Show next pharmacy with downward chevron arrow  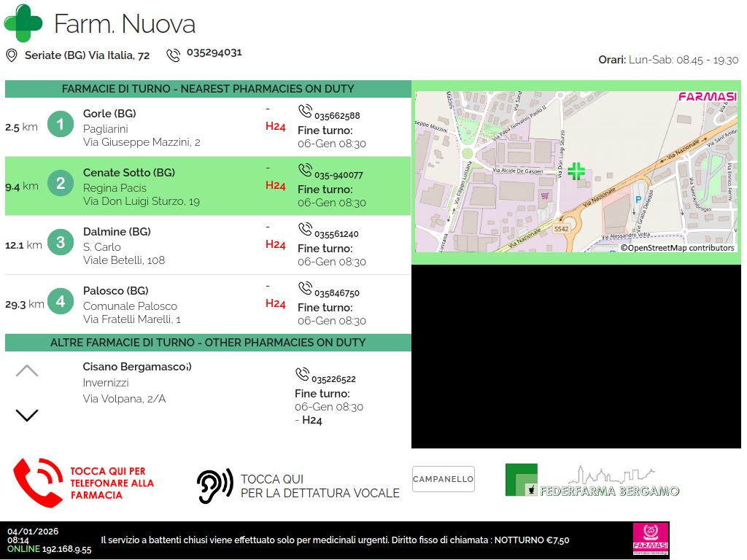(x=27, y=416)
